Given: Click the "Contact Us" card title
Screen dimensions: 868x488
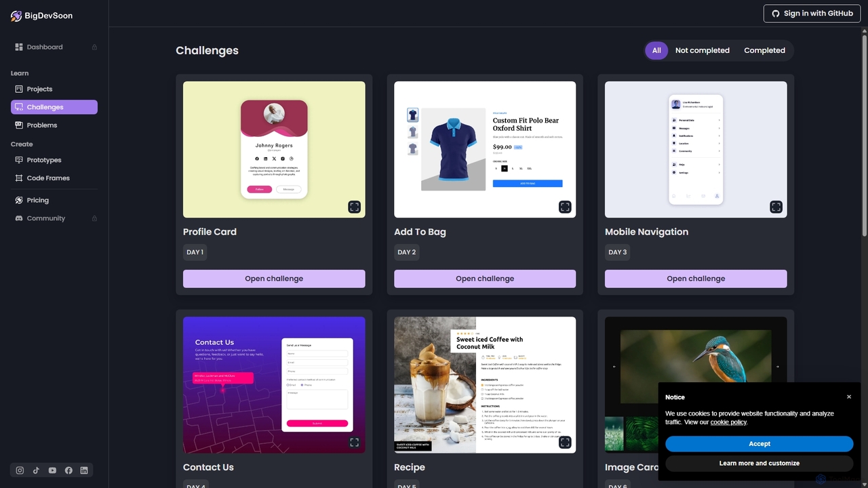Looking at the screenshot, I should pyautogui.click(x=208, y=467).
